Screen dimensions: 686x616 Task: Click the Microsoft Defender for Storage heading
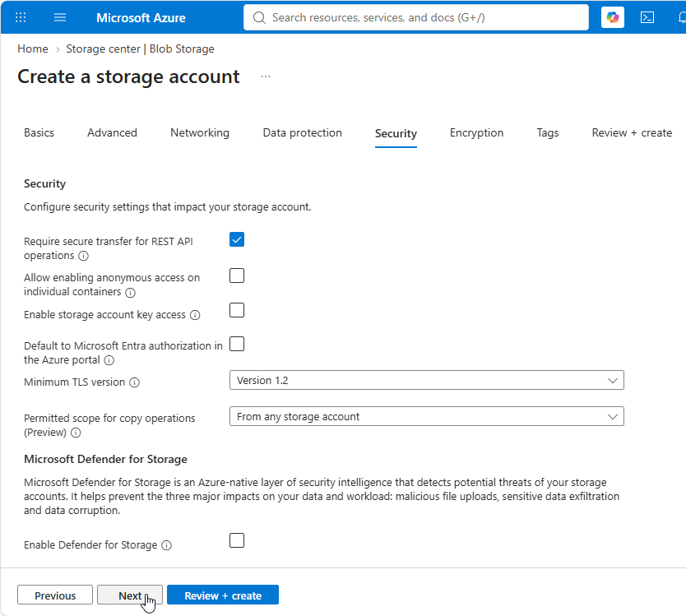105,460
